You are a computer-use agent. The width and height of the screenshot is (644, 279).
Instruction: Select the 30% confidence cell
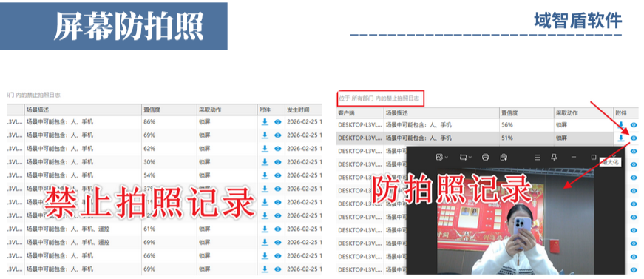pyautogui.click(x=169, y=162)
